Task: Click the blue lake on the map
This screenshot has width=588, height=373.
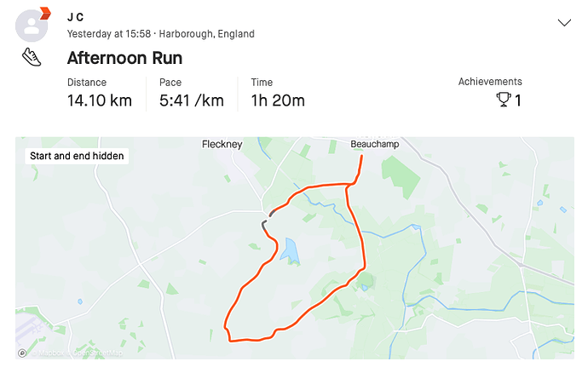Action: coord(291,250)
